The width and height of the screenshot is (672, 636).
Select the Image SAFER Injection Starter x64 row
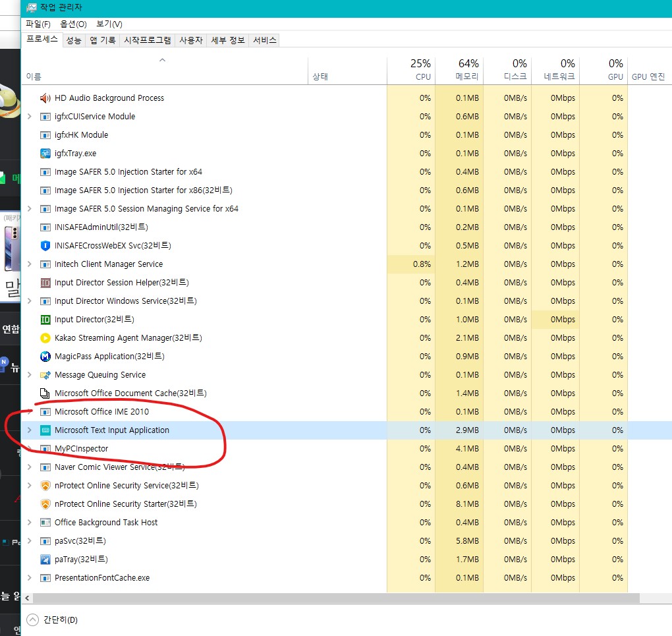click(x=347, y=172)
